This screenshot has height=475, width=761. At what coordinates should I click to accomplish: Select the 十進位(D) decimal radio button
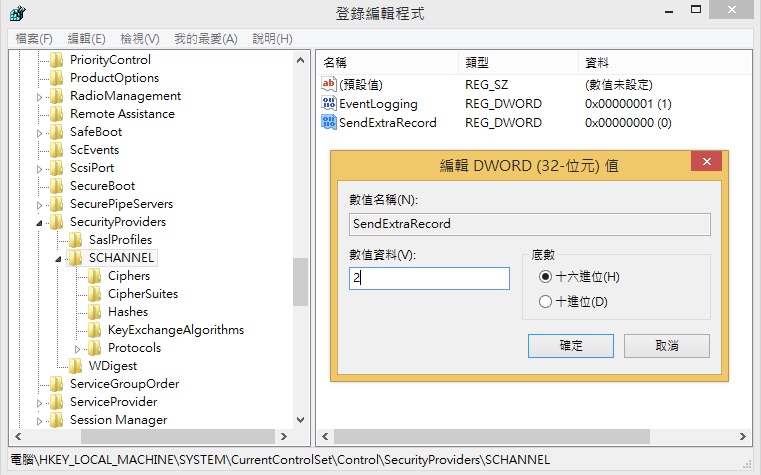(x=545, y=301)
